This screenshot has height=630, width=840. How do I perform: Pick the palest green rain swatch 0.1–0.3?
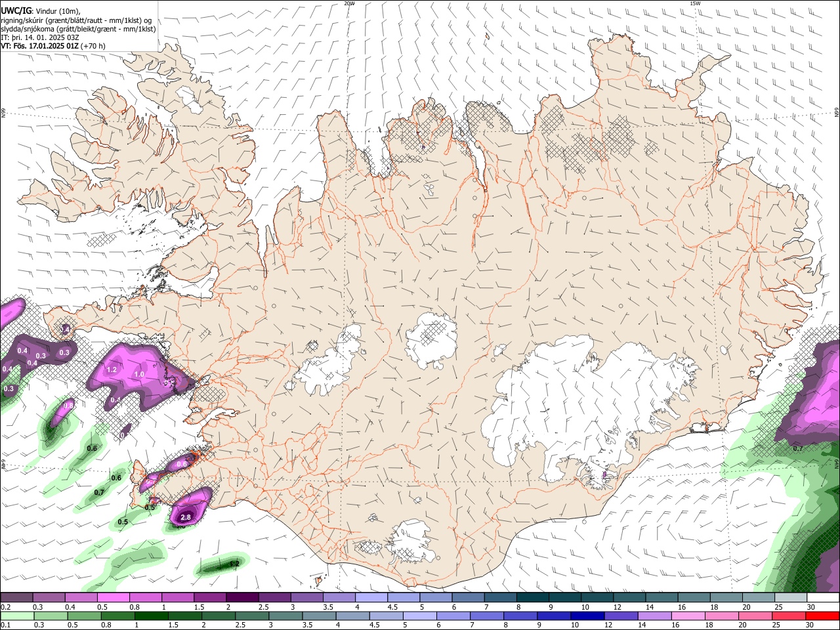[18, 616]
